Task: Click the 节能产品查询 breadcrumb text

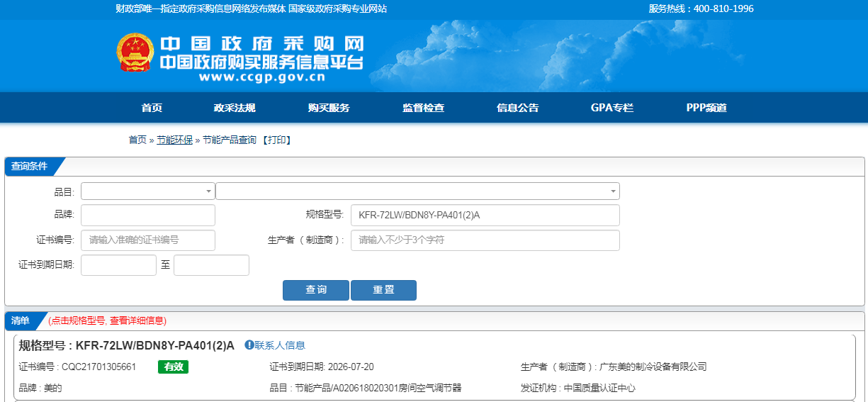Action: pos(230,140)
